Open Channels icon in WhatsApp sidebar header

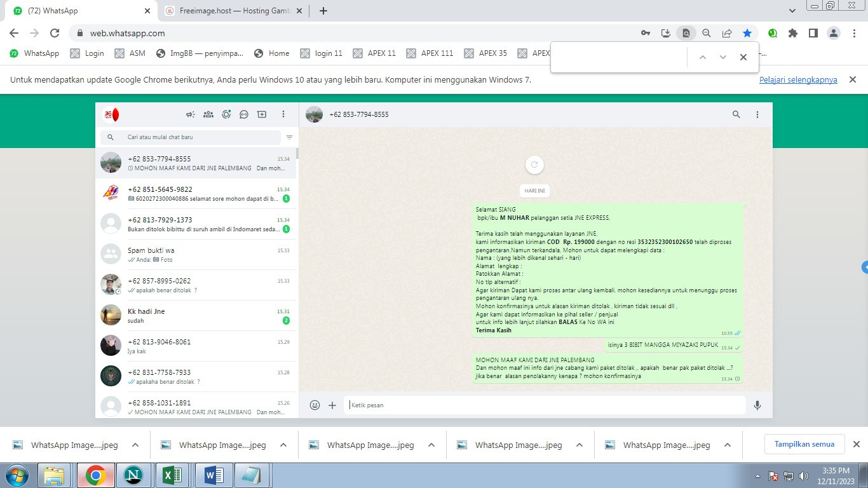[x=244, y=114]
